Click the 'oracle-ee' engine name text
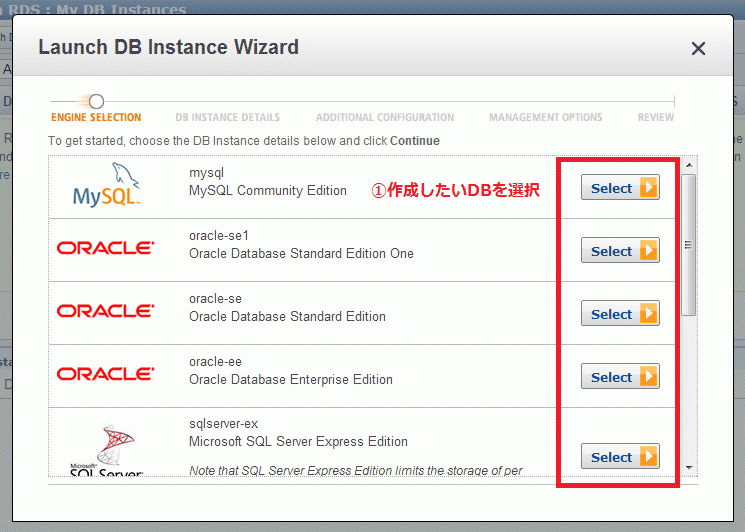 coord(215,362)
